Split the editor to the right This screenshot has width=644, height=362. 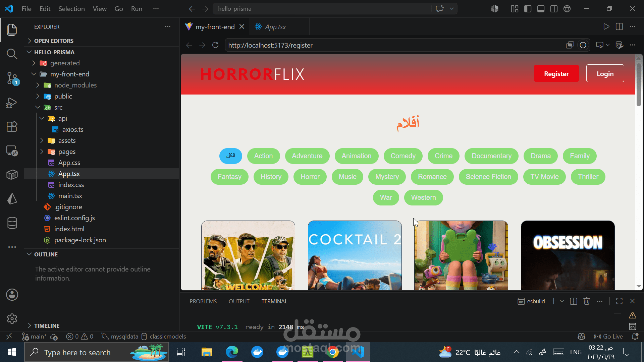619,26
